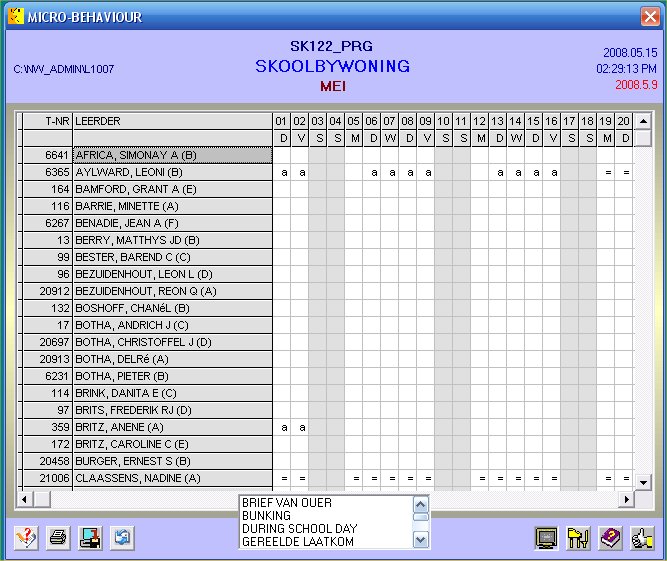Click the blue refresh icon
This screenshot has height=561, width=667.
pyautogui.click(x=121, y=537)
